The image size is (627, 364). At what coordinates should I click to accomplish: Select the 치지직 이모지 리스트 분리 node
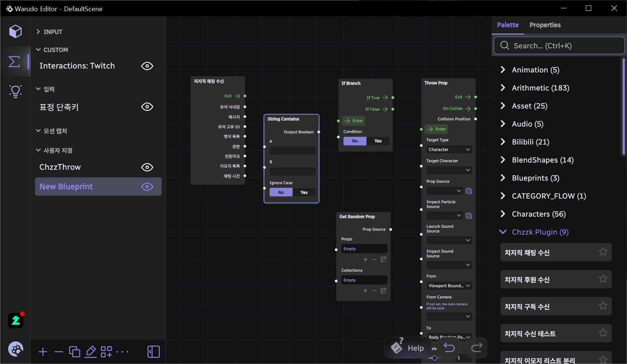click(556, 358)
